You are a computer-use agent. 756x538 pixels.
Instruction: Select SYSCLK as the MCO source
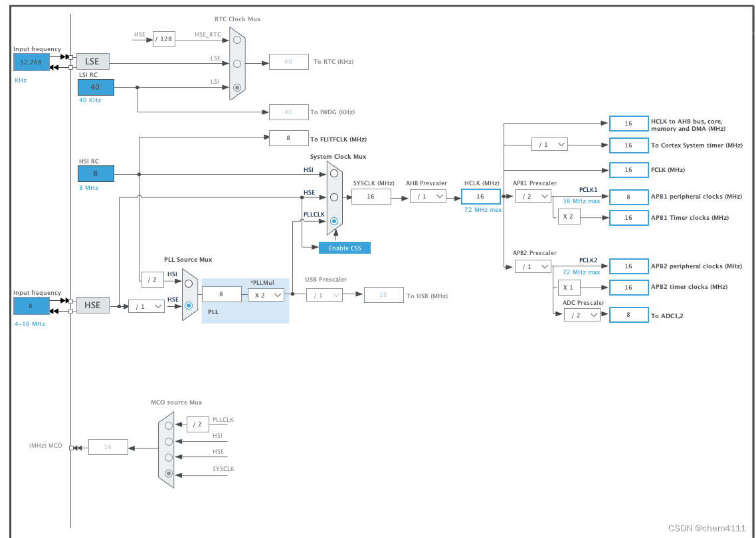(x=168, y=473)
